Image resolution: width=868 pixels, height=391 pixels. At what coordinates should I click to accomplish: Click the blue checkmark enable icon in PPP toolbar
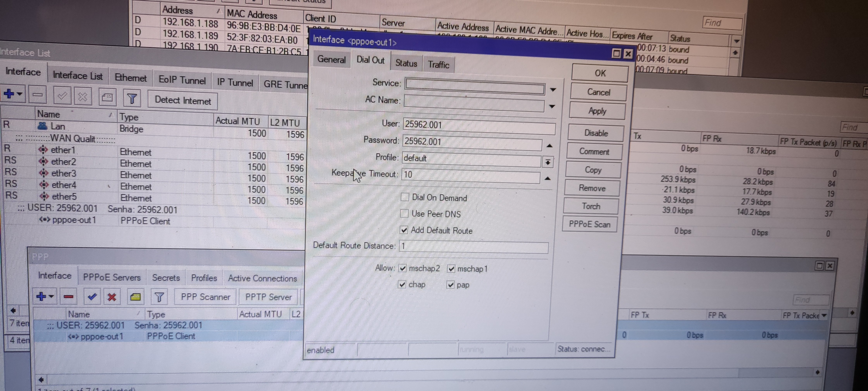(92, 297)
